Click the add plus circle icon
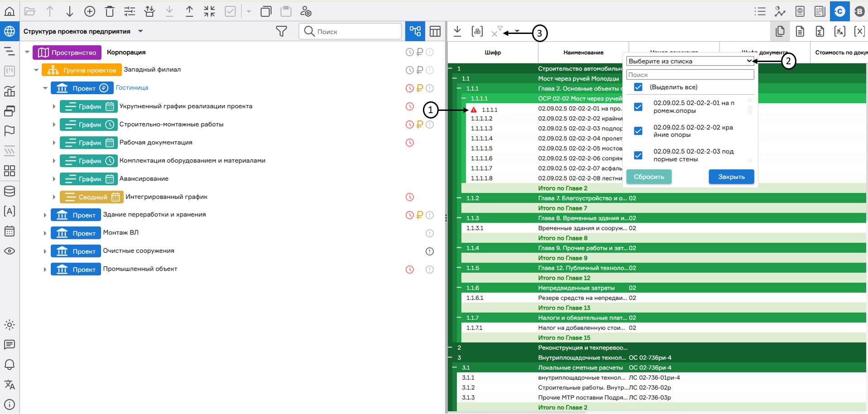The height and width of the screenshot is (414, 868). (90, 11)
